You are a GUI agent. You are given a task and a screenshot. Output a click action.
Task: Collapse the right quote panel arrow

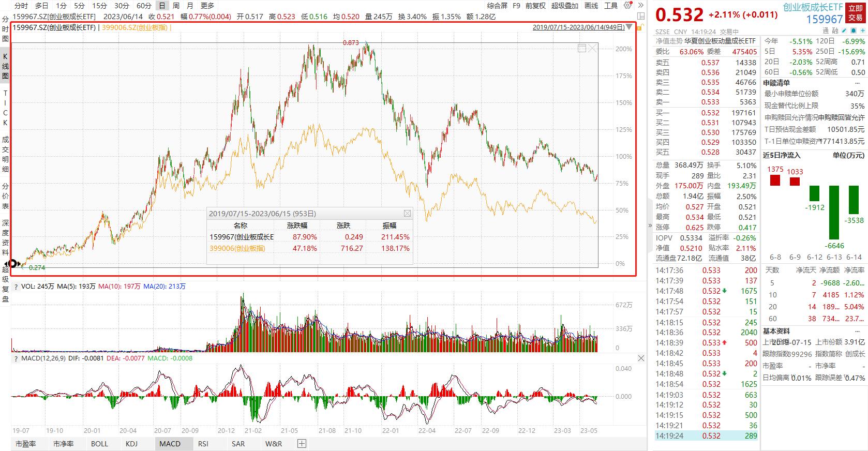click(x=650, y=226)
